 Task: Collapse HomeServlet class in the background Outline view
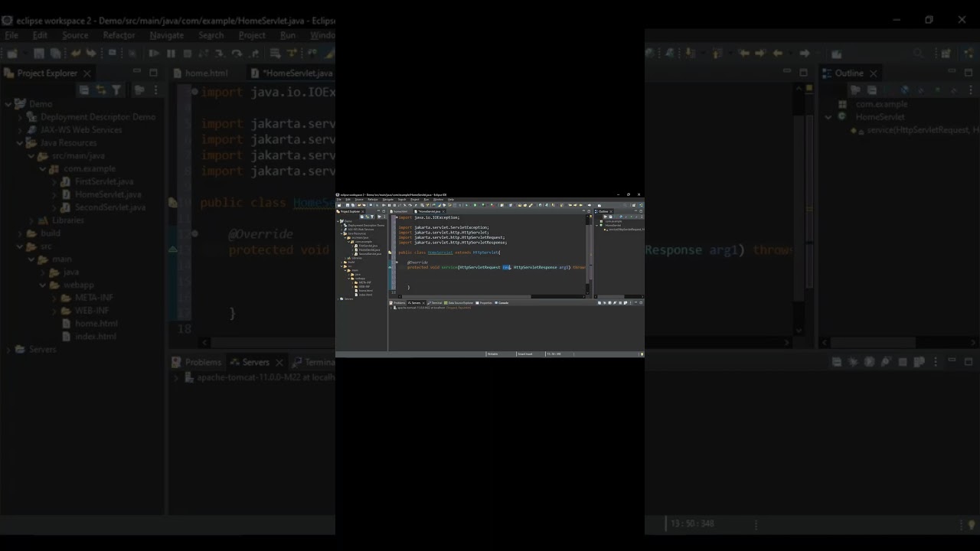coord(828,117)
